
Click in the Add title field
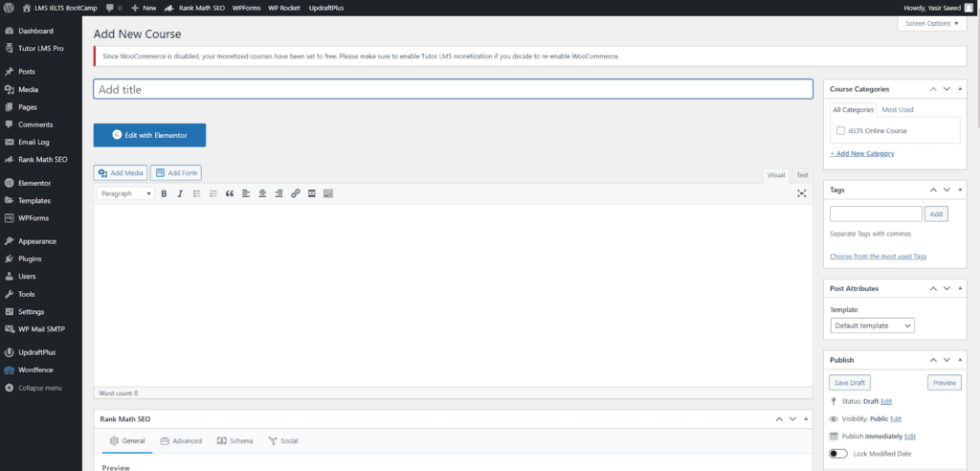453,89
